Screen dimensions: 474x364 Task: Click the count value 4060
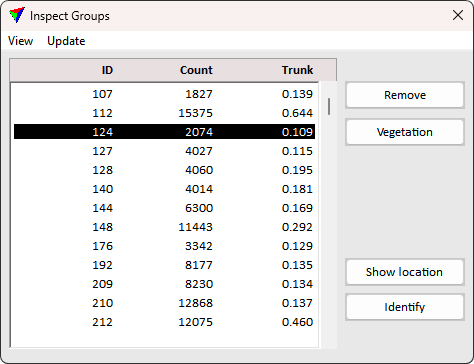[x=199, y=170]
